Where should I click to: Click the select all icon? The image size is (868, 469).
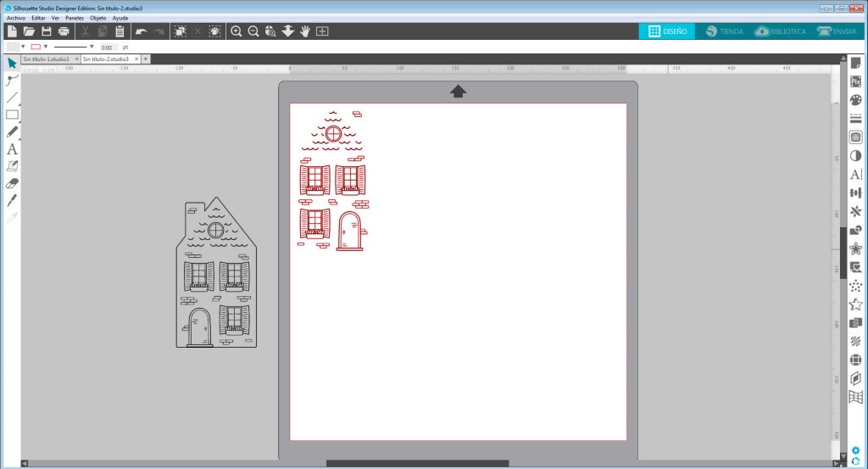181,31
